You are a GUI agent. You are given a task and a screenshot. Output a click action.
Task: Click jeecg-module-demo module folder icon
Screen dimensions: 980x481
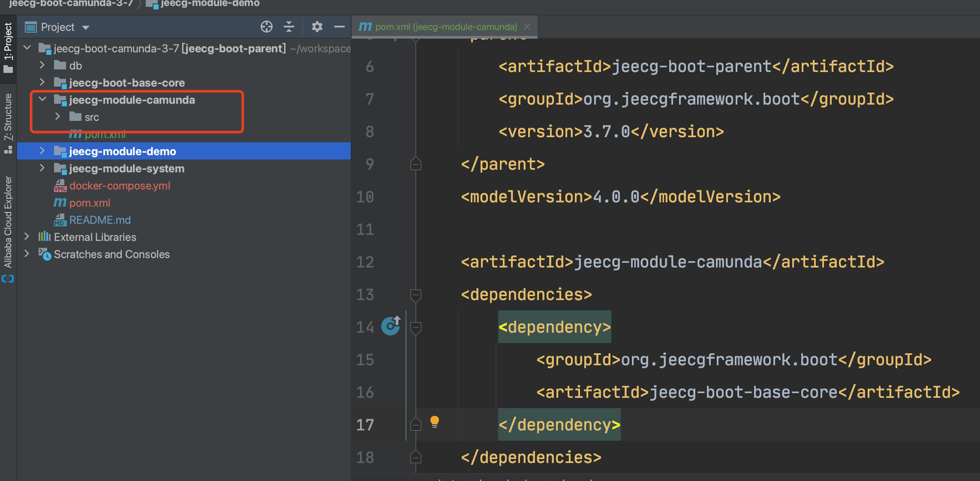click(x=60, y=151)
